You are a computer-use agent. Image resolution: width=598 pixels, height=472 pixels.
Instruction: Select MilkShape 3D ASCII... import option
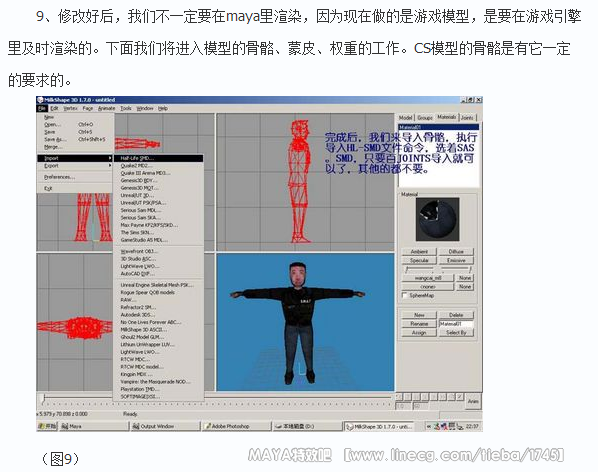[159, 329]
